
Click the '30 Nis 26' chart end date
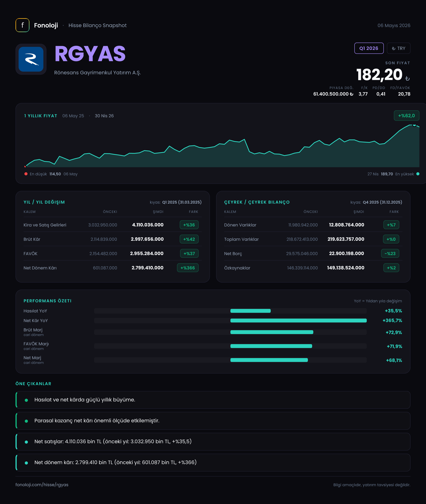(x=104, y=116)
